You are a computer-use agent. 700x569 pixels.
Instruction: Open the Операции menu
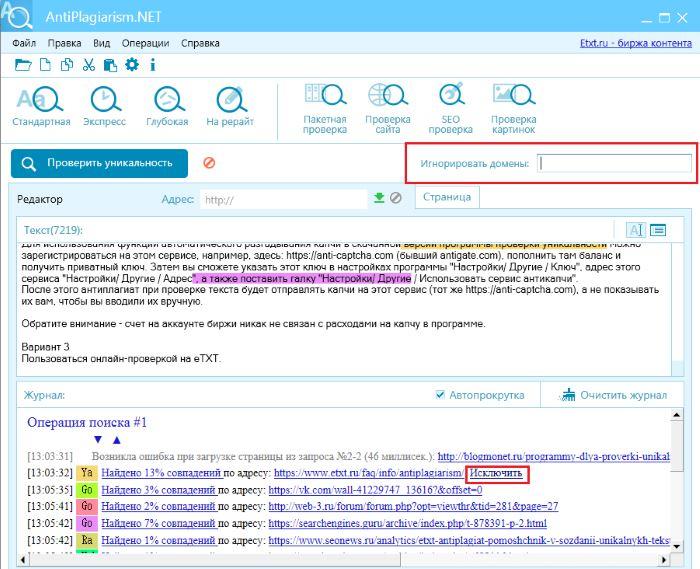[145, 43]
